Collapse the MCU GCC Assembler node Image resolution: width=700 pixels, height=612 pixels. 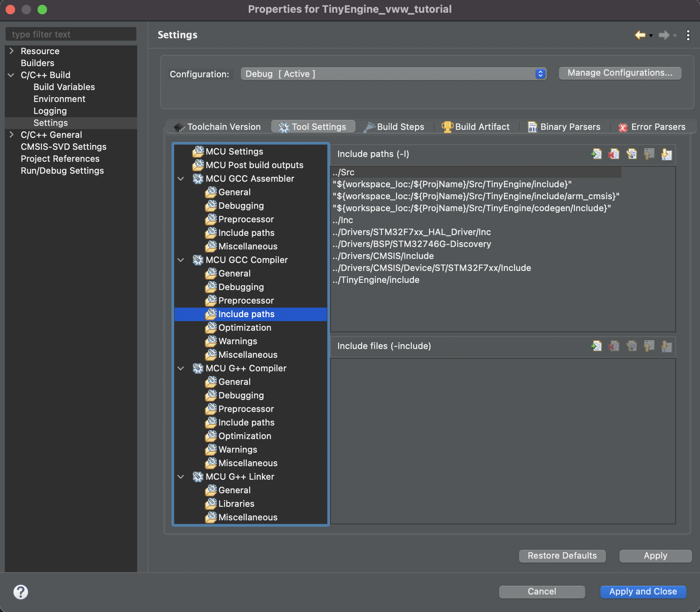181,178
